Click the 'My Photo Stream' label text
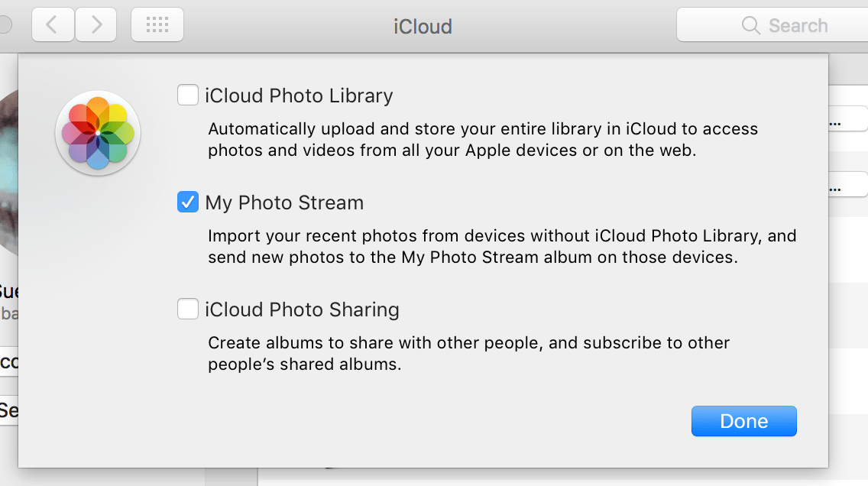 (284, 202)
